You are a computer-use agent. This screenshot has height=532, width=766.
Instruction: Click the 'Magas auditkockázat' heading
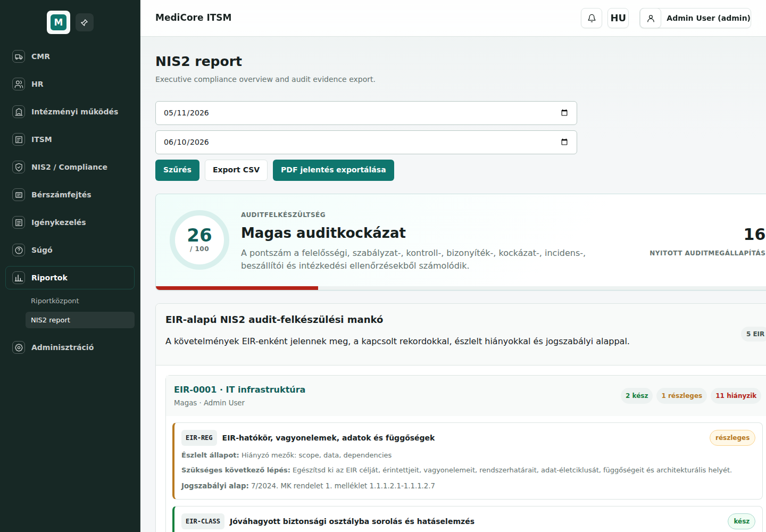click(x=323, y=233)
